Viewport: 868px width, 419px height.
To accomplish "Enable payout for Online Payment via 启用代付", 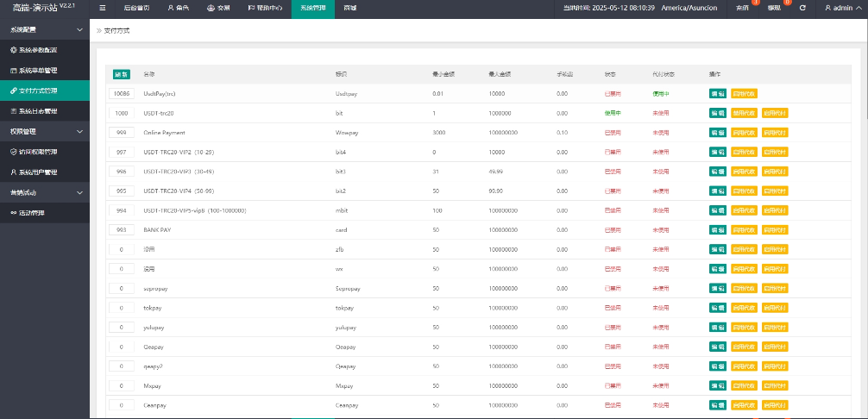I will 775,133.
